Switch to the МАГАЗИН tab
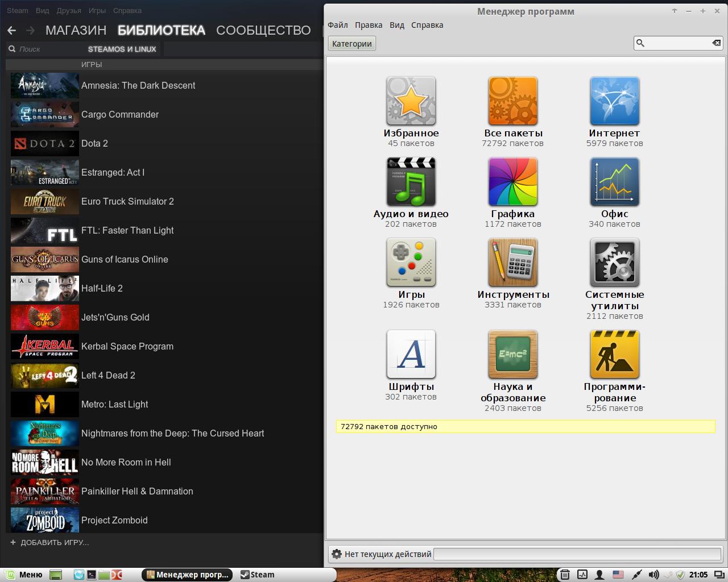Screen dimensions: 728x582 point(76,30)
